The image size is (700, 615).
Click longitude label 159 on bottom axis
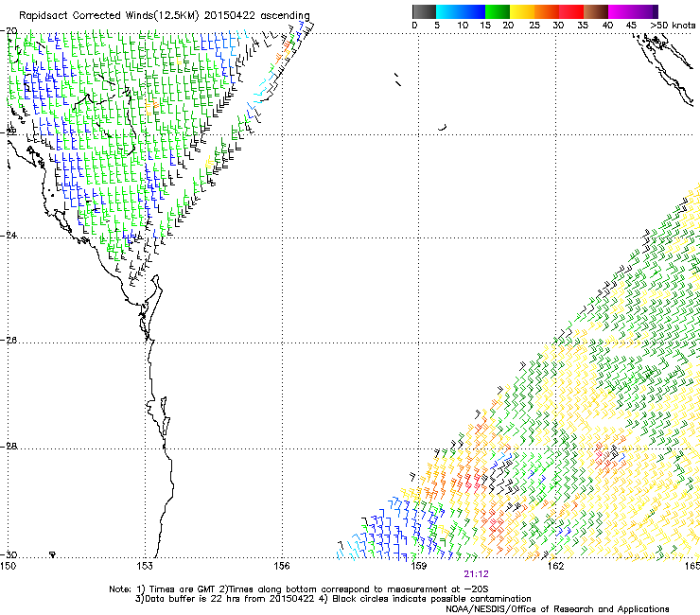click(418, 566)
